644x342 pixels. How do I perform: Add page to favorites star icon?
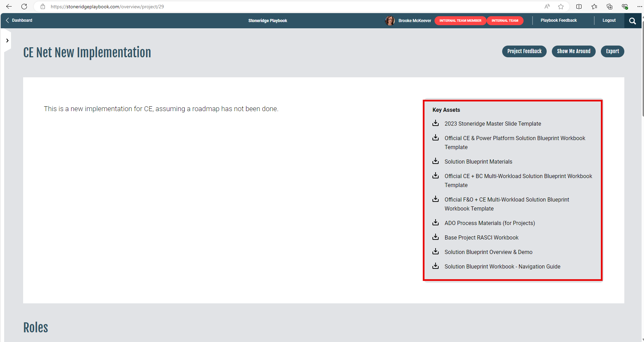tap(561, 7)
